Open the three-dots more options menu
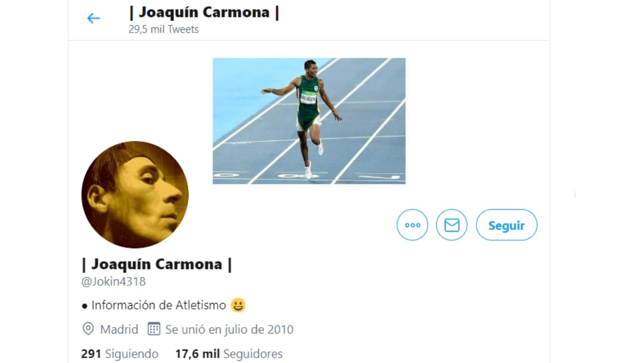 click(413, 225)
